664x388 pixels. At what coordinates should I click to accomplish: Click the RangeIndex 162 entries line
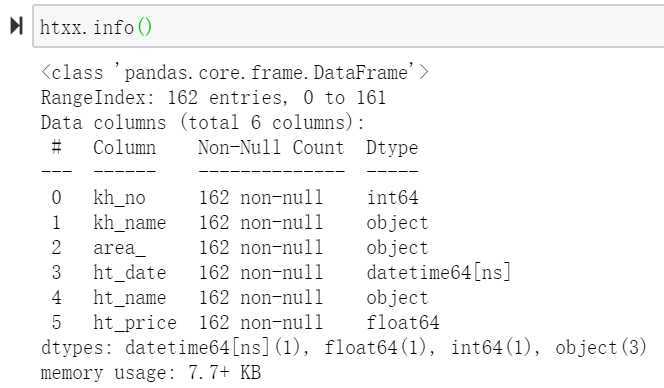213,97
